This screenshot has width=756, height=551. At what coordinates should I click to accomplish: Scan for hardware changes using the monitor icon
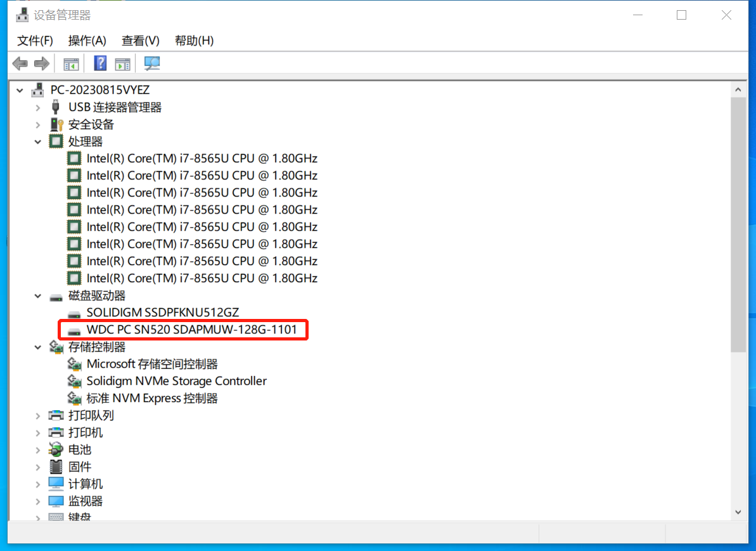[152, 63]
